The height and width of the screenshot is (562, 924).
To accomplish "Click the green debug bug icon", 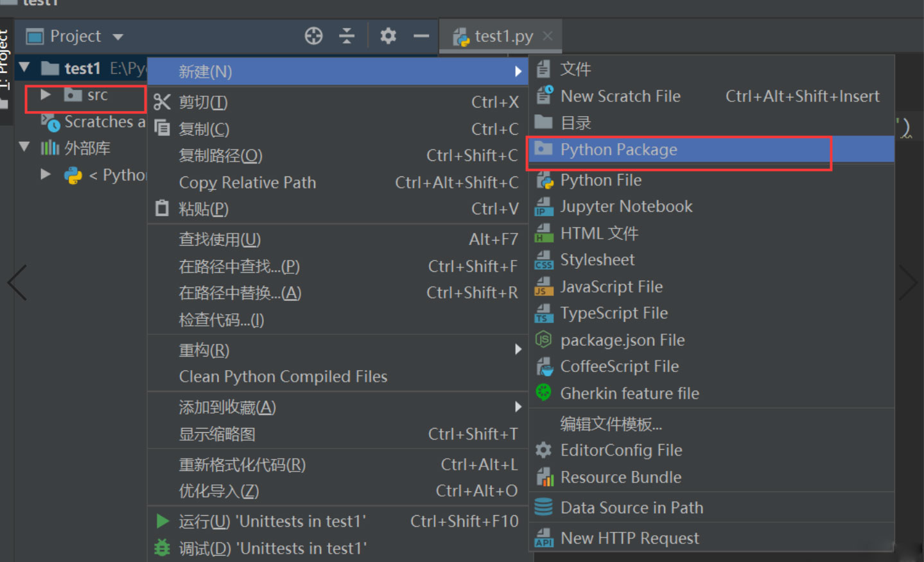I will [x=162, y=548].
